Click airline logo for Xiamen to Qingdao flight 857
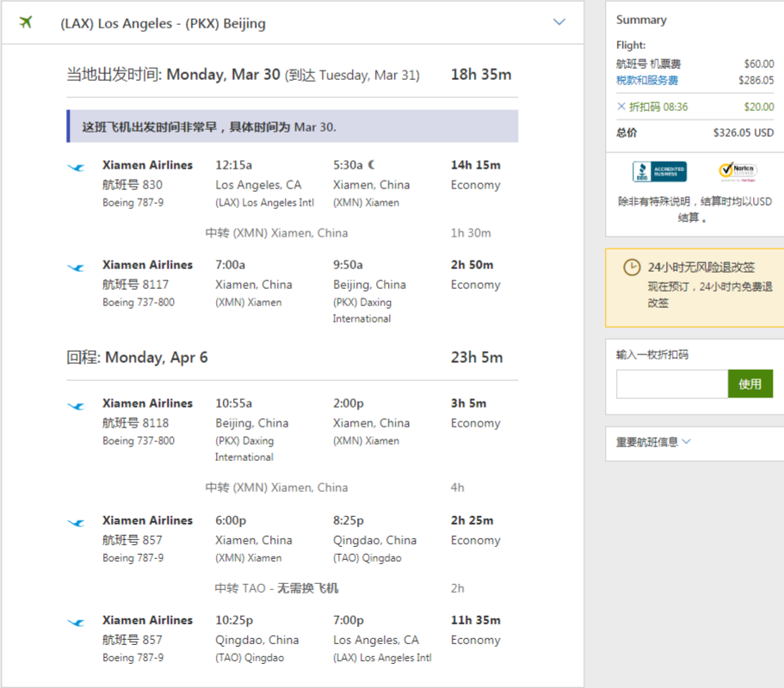The height and width of the screenshot is (688, 784). tap(76, 523)
